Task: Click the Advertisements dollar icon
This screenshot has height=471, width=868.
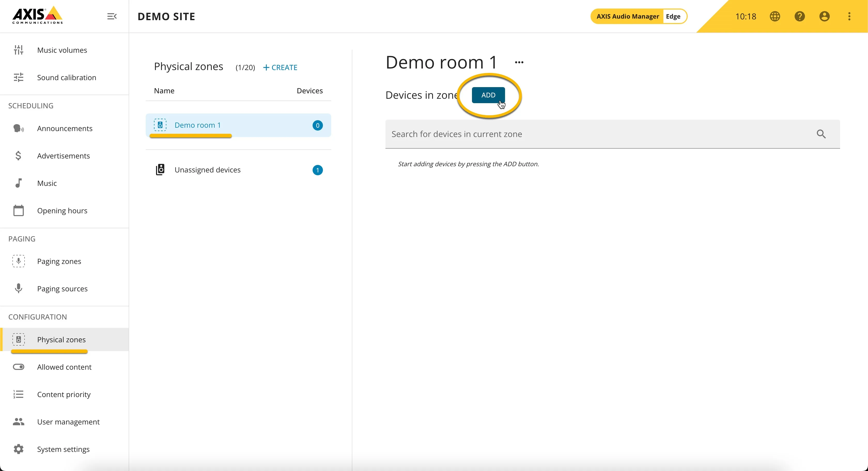Action: (x=19, y=156)
